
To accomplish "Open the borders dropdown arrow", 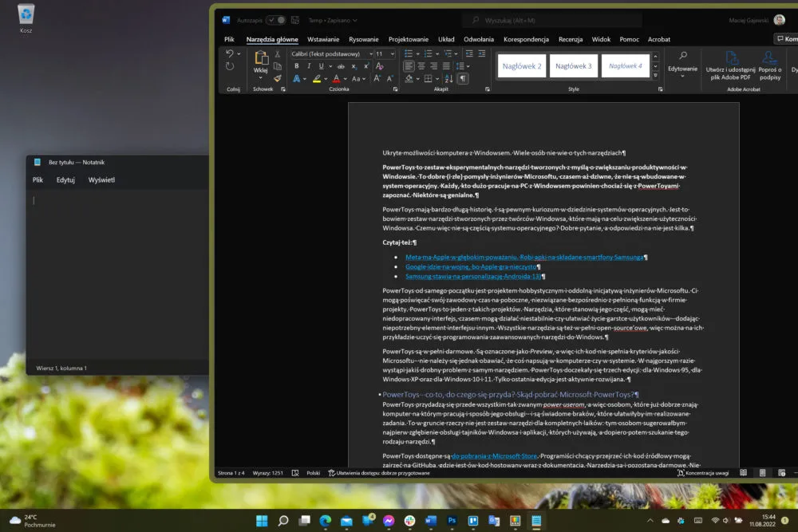I will pos(437,79).
